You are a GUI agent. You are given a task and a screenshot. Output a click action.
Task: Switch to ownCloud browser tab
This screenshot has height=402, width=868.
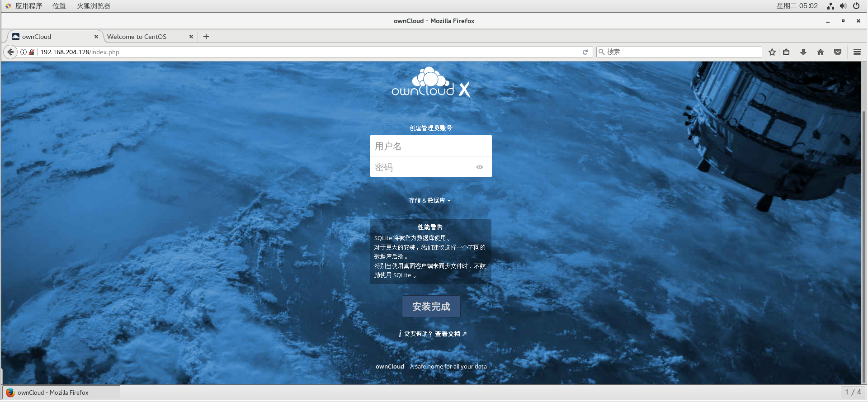tap(54, 37)
